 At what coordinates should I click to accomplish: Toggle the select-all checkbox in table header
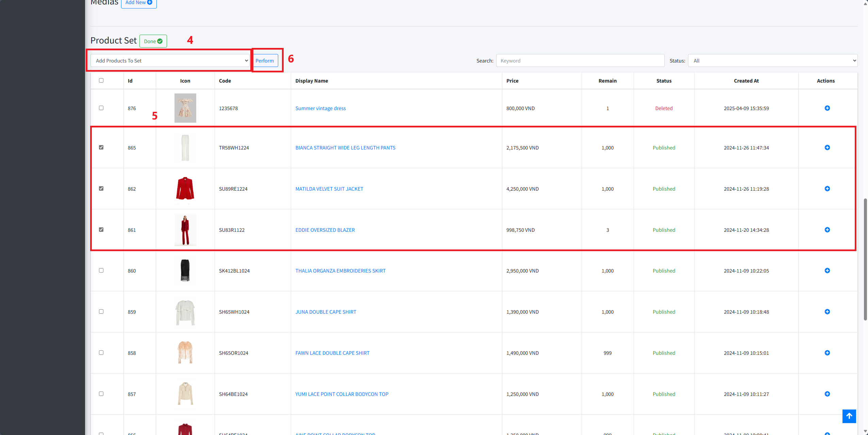click(101, 81)
